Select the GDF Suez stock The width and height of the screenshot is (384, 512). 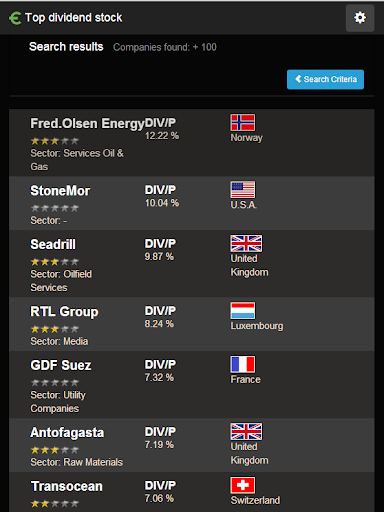[192, 385]
